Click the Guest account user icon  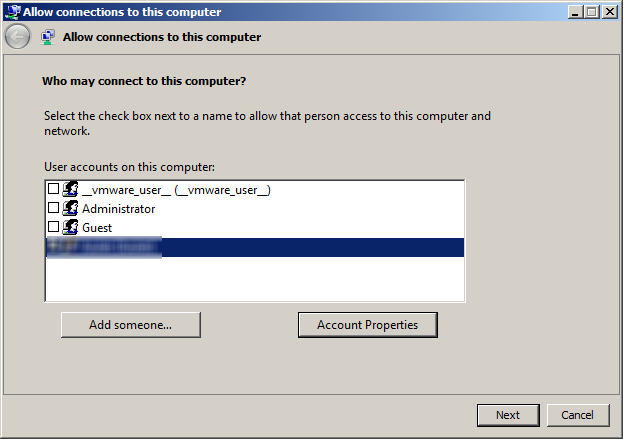pos(70,227)
